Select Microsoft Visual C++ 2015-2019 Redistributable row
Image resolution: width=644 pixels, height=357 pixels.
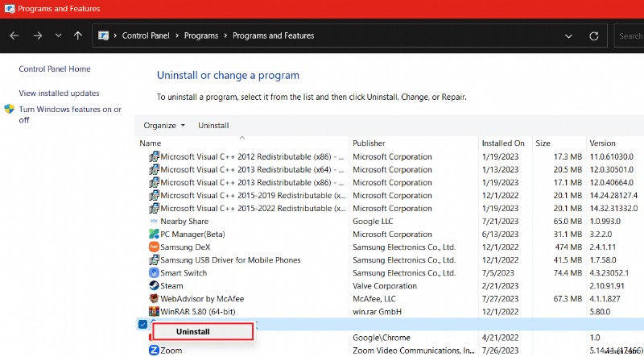pos(389,195)
